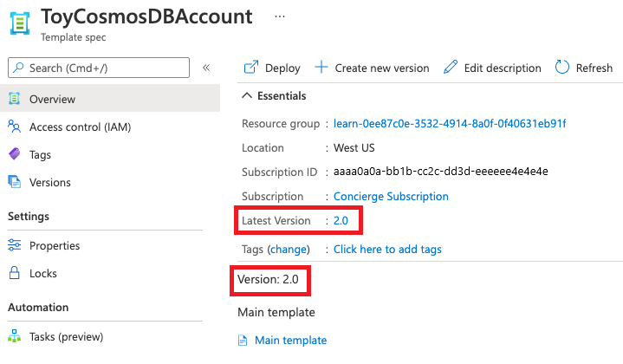
Task: Choose Create new version
Action: click(x=382, y=68)
